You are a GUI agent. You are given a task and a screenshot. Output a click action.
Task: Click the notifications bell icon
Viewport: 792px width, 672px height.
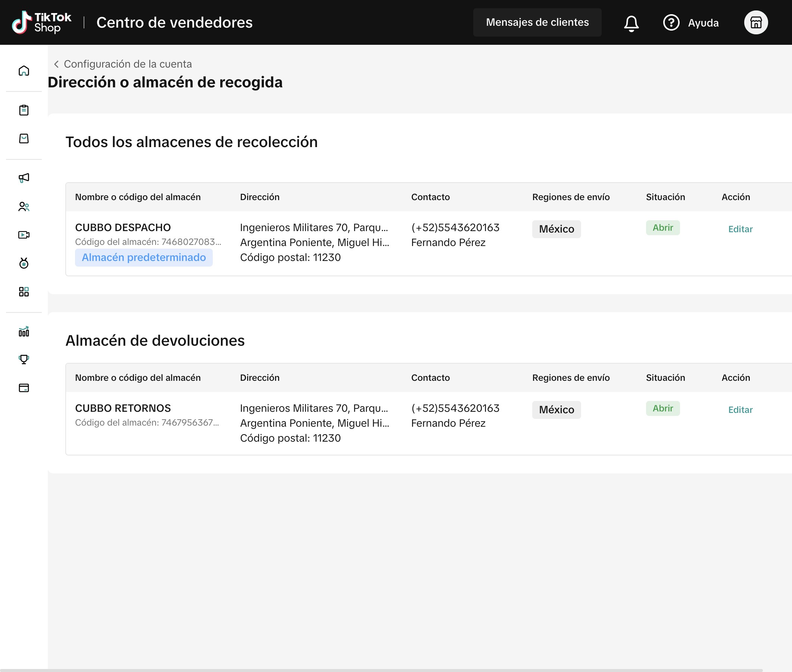click(631, 23)
